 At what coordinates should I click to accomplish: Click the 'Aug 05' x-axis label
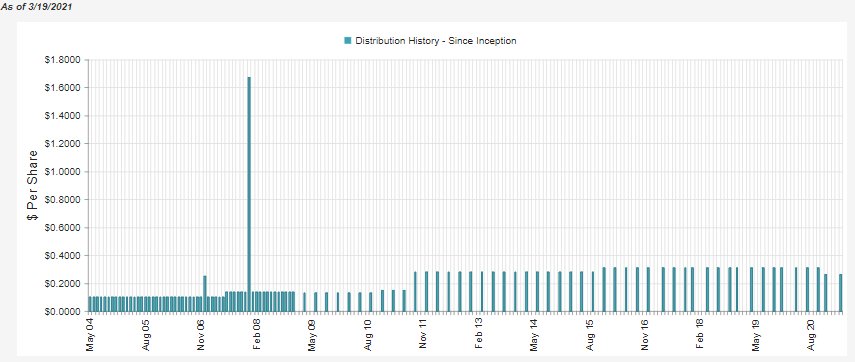(x=146, y=334)
